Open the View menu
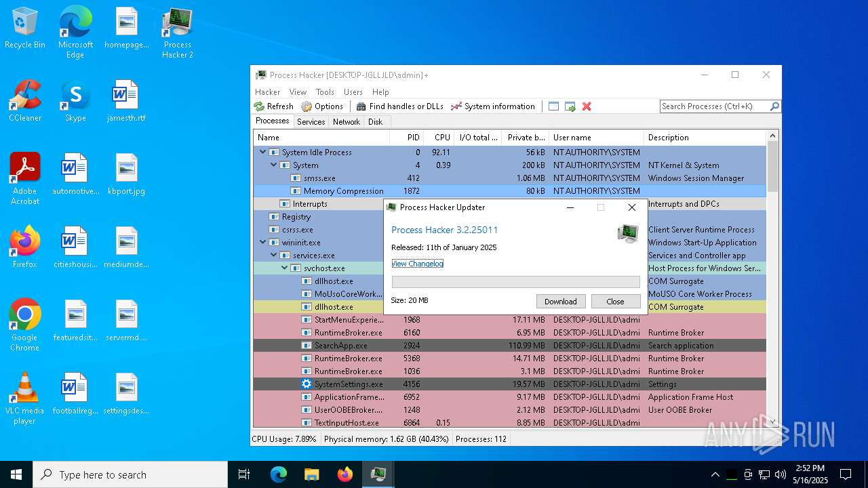Viewport: 868px width, 488px height. (x=298, y=92)
